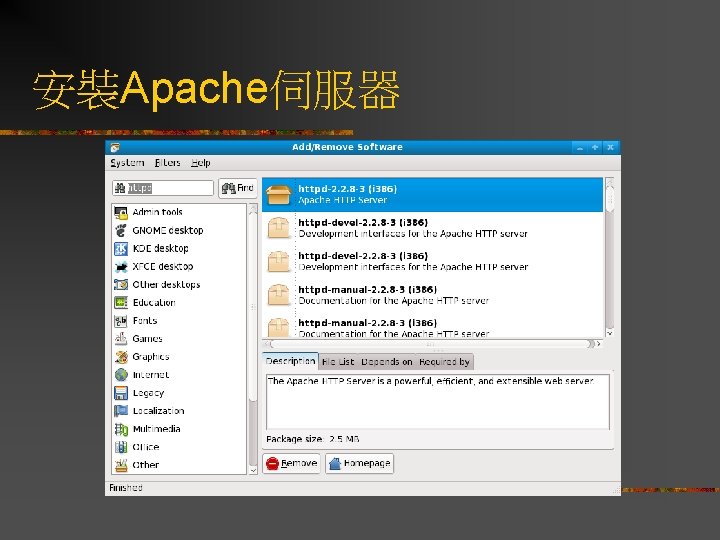The width and height of the screenshot is (720, 540).
Task: Select the httpd-2.2.8-3 (i386) package title
Action: [x=348, y=189]
